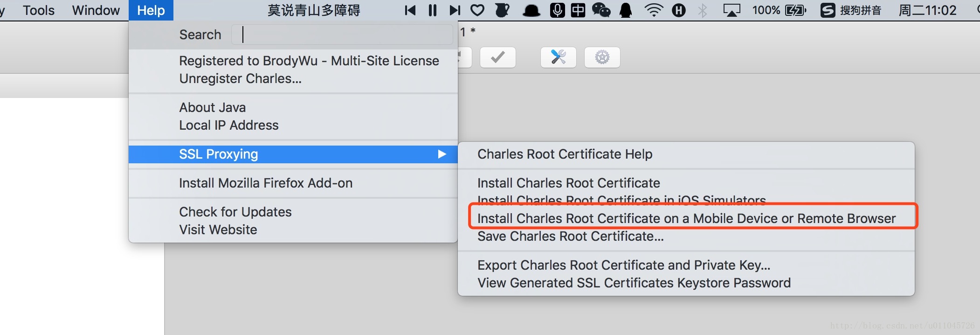Click the 中 input method icon
The width and height of the screenshot is (980, 335).
[578, 10]
